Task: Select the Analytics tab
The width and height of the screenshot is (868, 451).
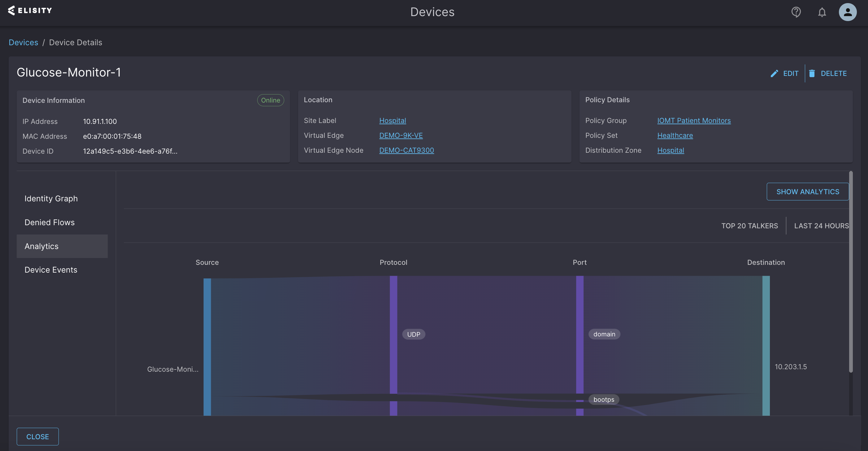Action: click(x=41, y=246)
